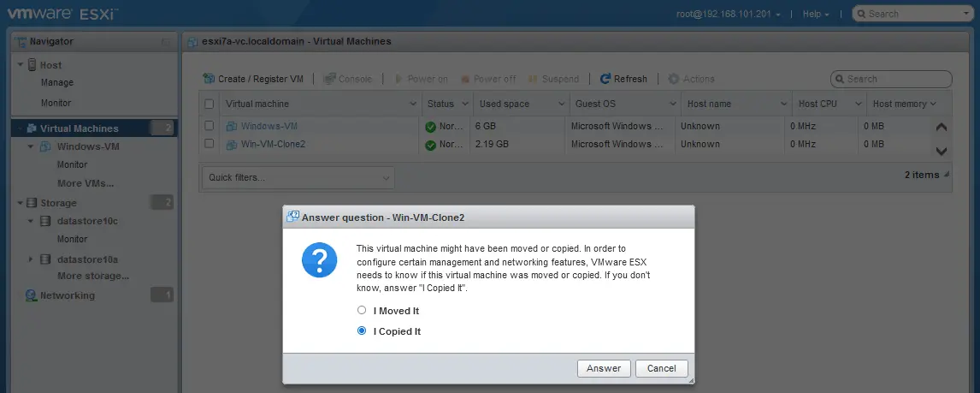Click More storage... in Navigator
The height and width of the screenshot is (393, 980).
93,276
